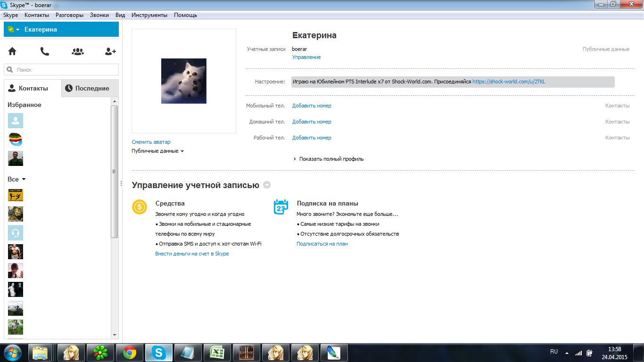Open the blue feather app in taskbar
Screen dimensions: 644x362
[334, 352]
